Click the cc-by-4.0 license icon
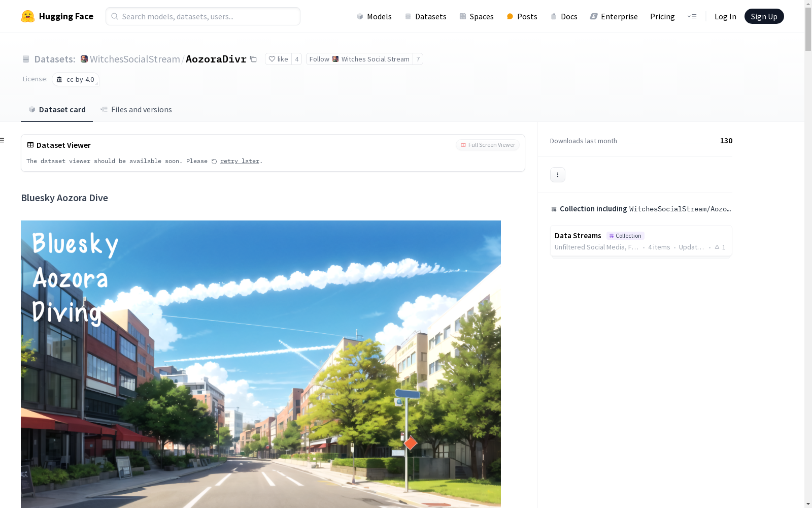 pos(59,79)
